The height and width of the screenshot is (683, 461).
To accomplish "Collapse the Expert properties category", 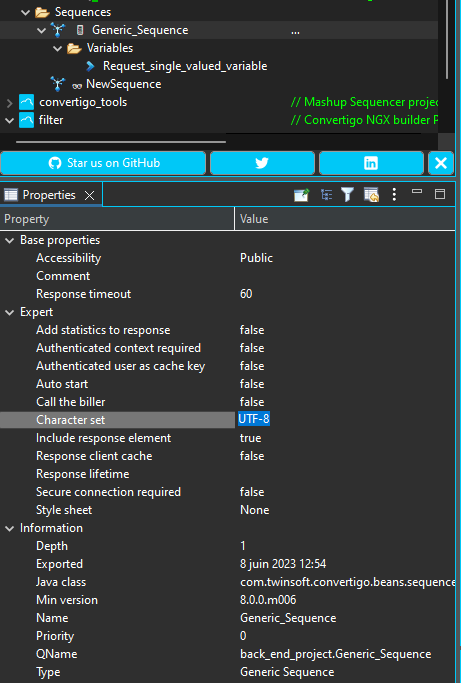I will (9, 312).
